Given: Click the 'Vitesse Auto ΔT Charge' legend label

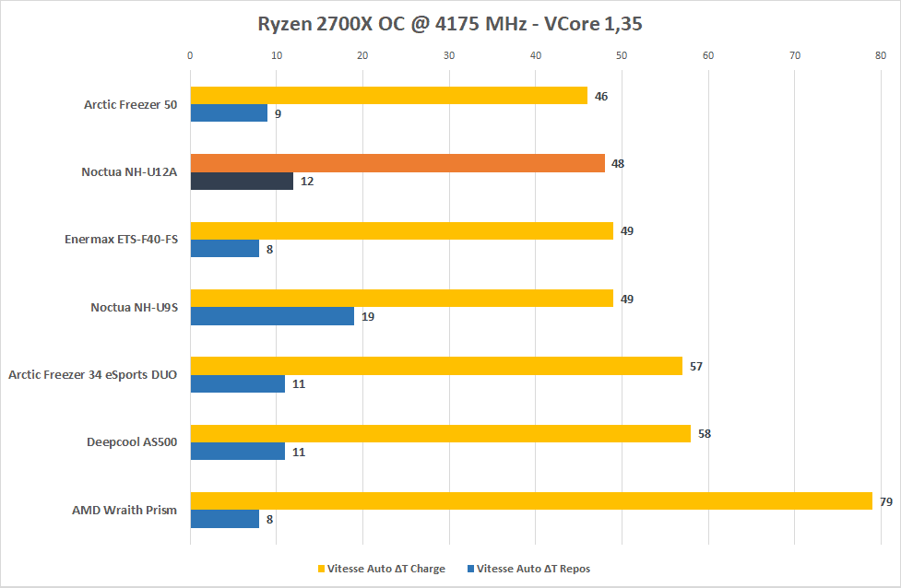Looking at the screenshot, I should point(386,569).
